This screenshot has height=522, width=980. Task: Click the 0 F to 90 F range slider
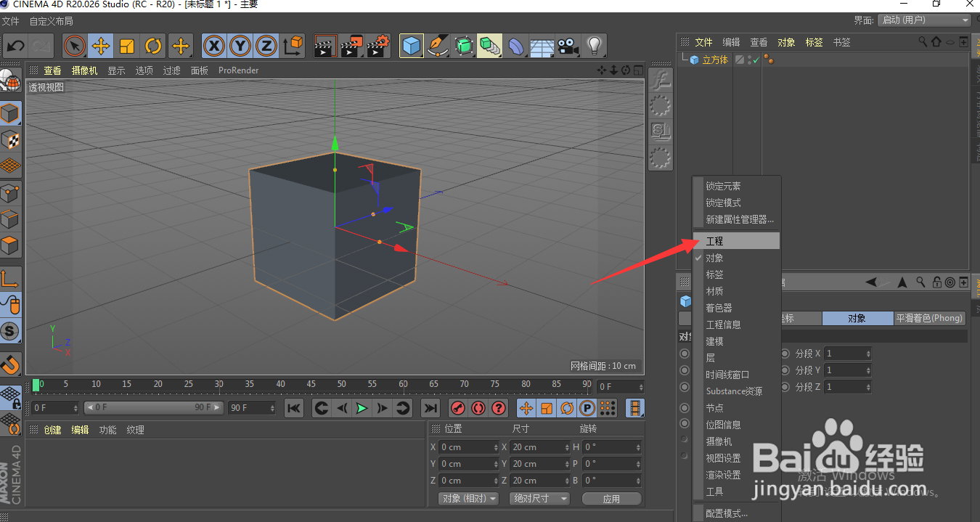coord(153,408)
